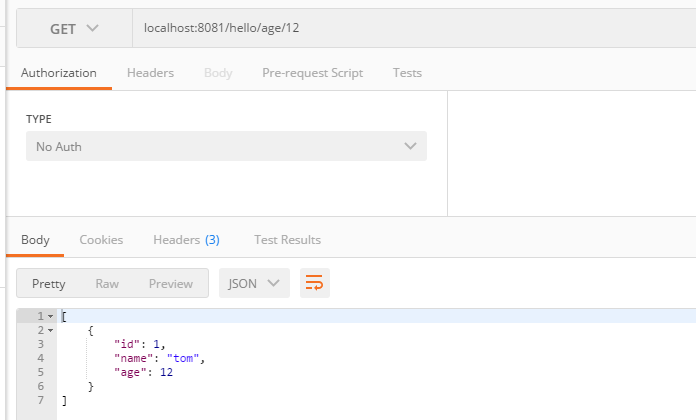
Task: Open the response Headers (3) tab
Action: [x=186, y=240]
